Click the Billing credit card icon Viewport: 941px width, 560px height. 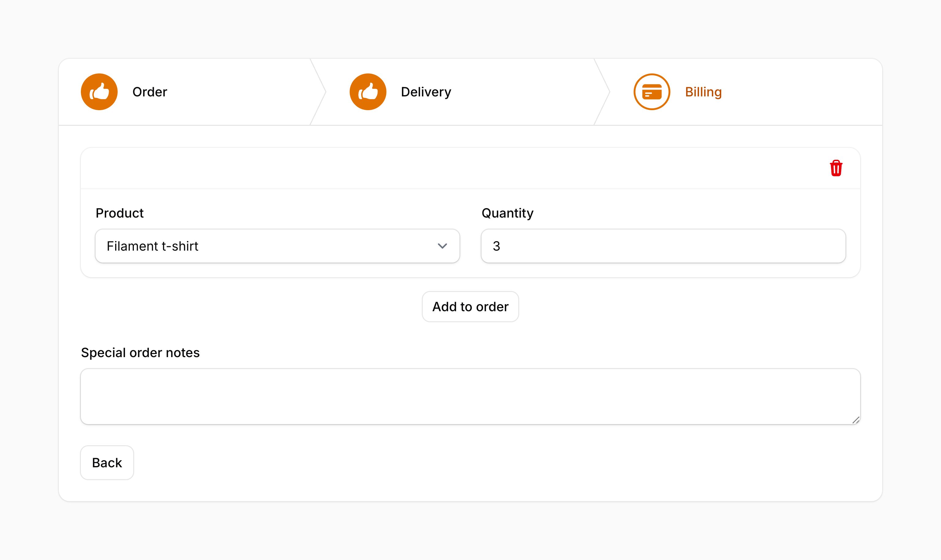(652, 92)
